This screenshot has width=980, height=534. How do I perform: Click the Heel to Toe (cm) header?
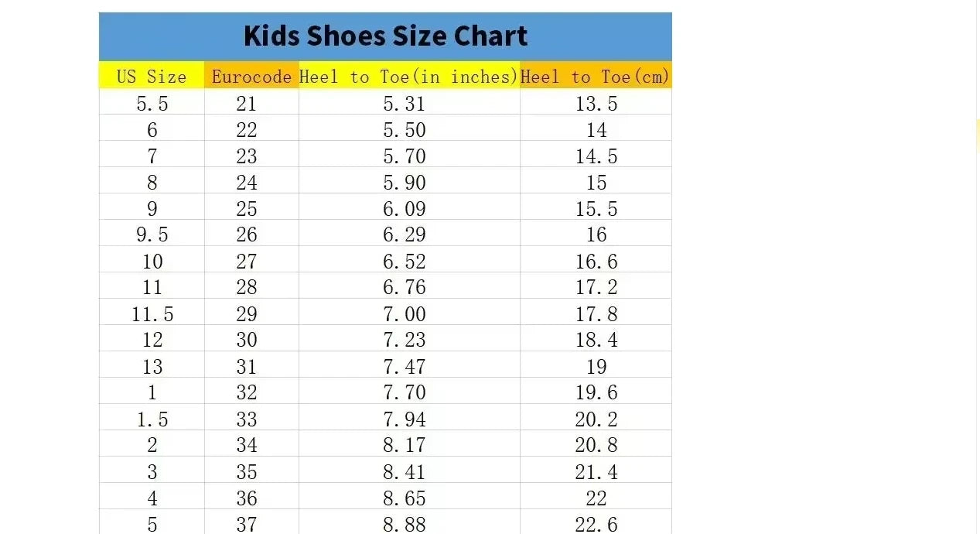click(x=595, y=77)
